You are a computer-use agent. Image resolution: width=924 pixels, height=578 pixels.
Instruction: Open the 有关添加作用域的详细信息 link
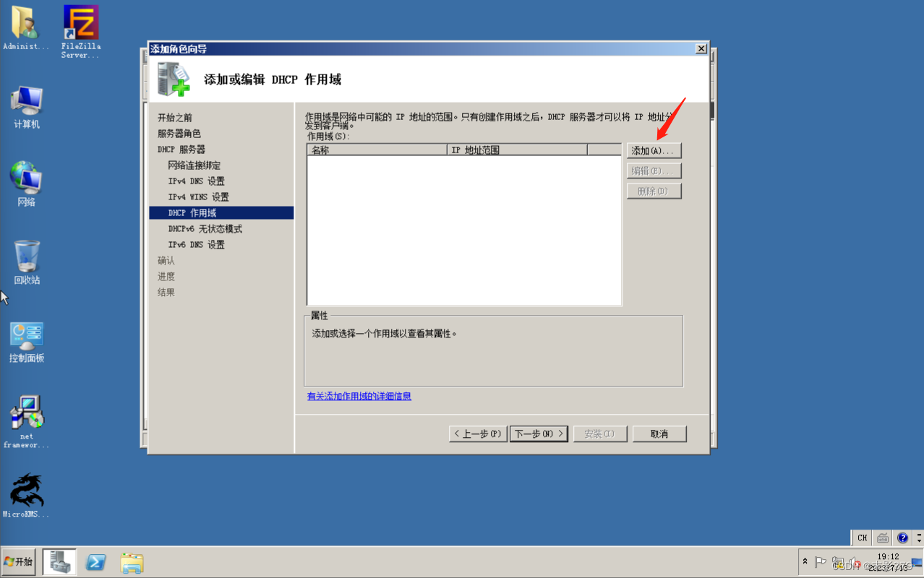coord(359,396)
